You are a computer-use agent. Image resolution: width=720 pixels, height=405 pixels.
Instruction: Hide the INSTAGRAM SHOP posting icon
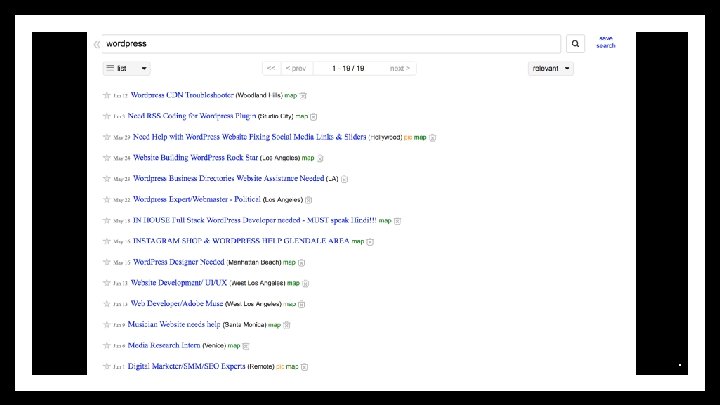click(x=370, y=242)
